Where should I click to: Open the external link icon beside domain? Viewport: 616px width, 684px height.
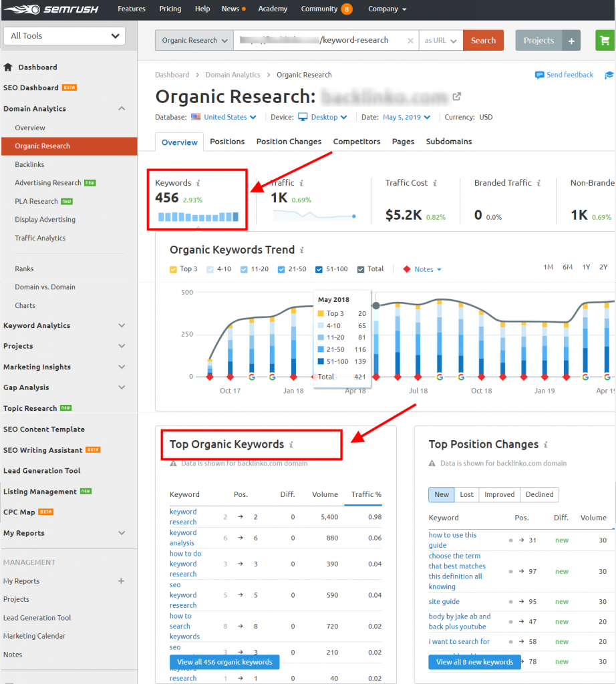[457, 96]
